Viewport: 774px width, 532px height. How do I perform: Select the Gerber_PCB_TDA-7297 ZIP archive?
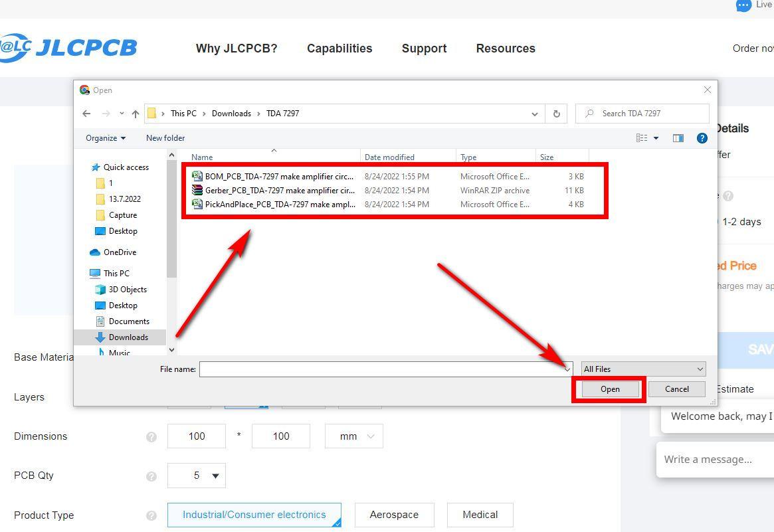(x=388, y=191)
